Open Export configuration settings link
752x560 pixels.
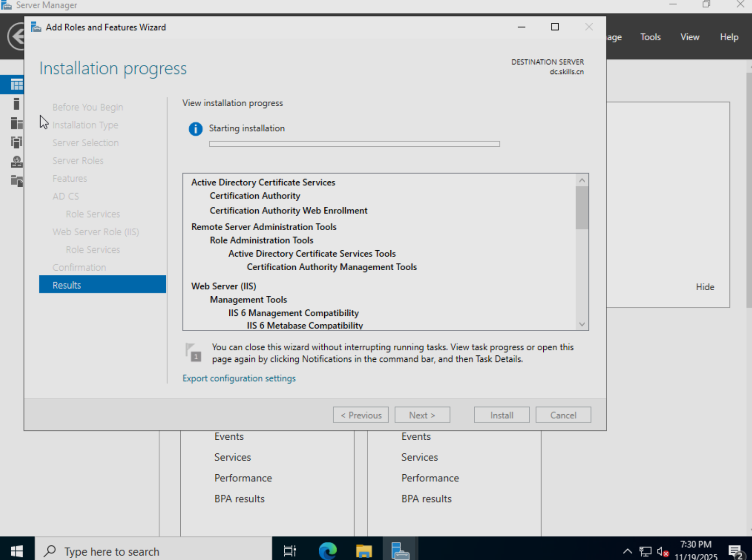[x=239, y=378]
